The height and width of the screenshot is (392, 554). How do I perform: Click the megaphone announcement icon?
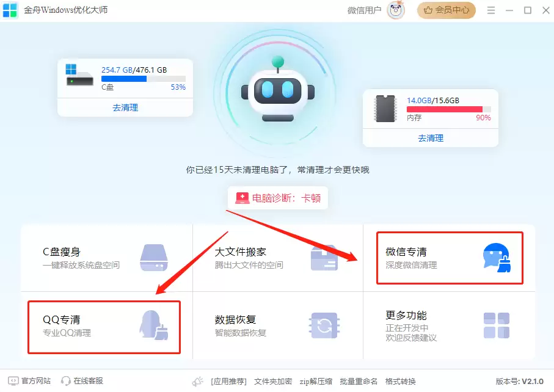[197, 382]
